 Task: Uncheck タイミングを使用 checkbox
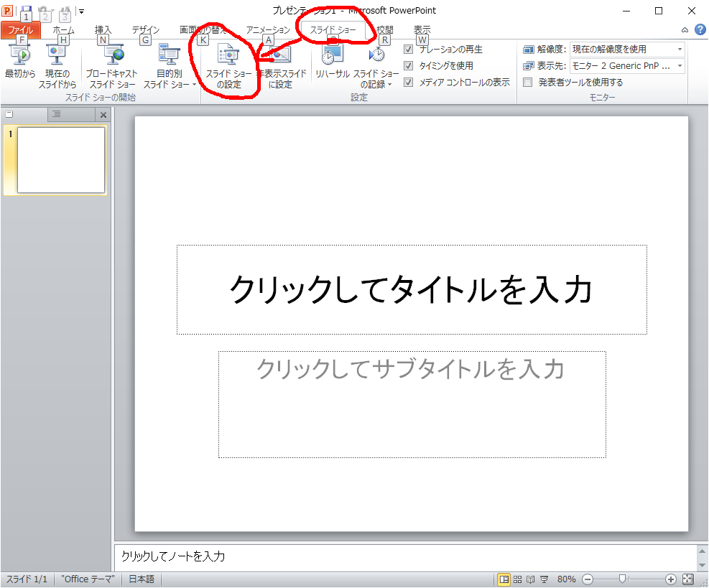coord(409,66)
